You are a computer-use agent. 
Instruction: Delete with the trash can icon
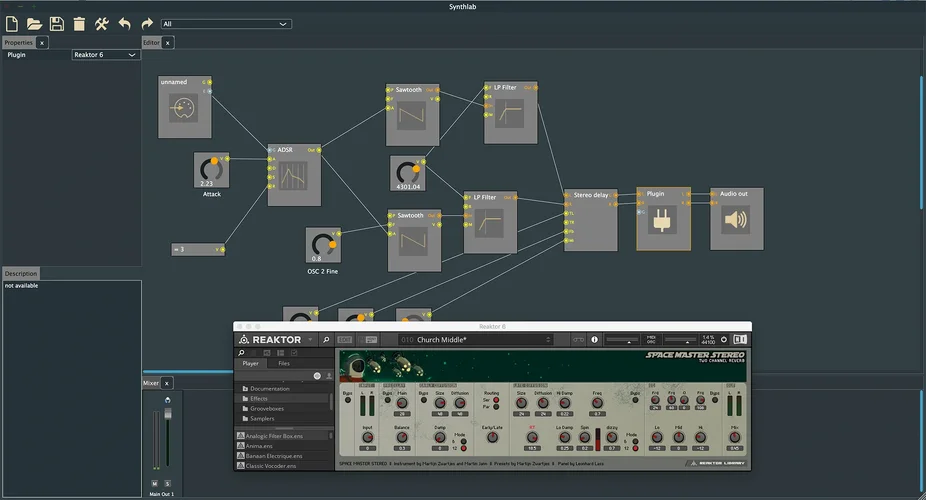point(79,24)
